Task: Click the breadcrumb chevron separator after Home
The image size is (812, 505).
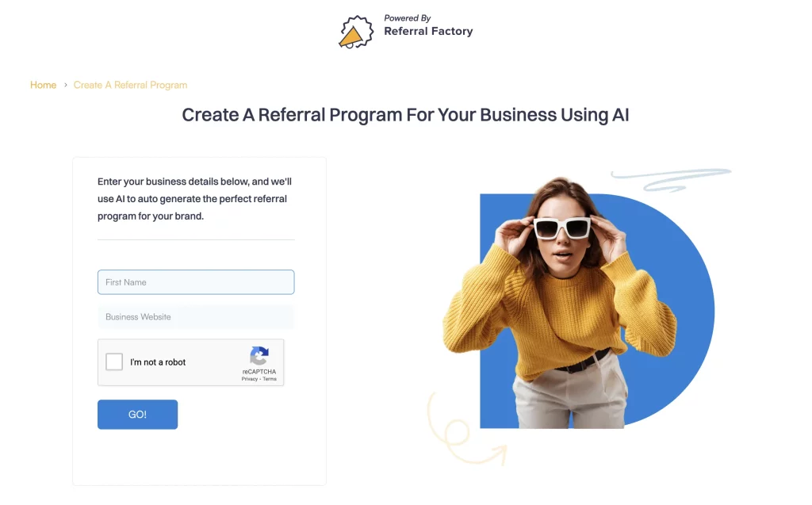Action: click(65, 85)
